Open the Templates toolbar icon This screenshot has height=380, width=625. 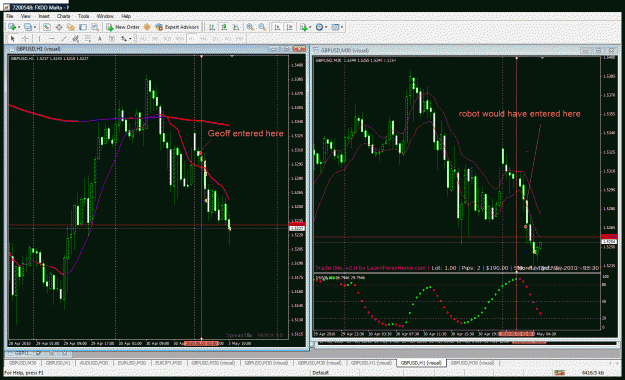point(335,27)
